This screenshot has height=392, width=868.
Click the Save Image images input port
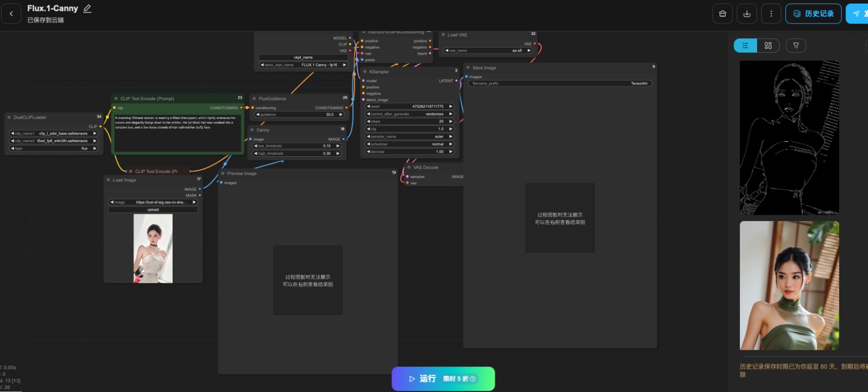[x=467, y=77]
